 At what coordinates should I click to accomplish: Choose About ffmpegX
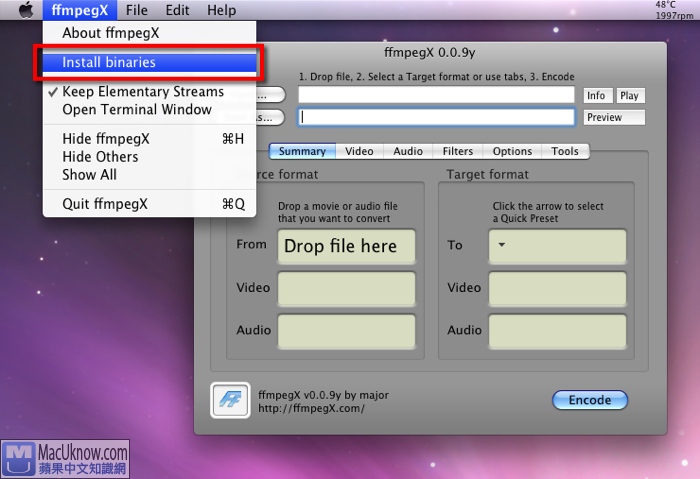coord(150,33)
